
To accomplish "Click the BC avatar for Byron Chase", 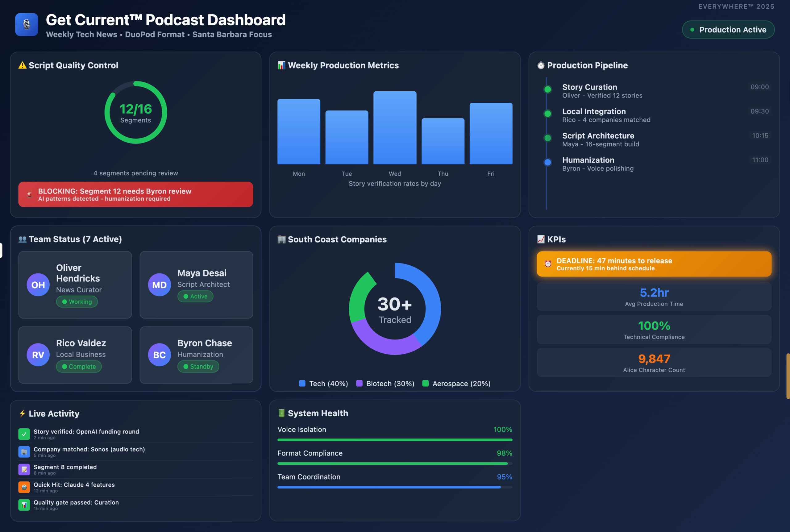I will coord(159,355).
